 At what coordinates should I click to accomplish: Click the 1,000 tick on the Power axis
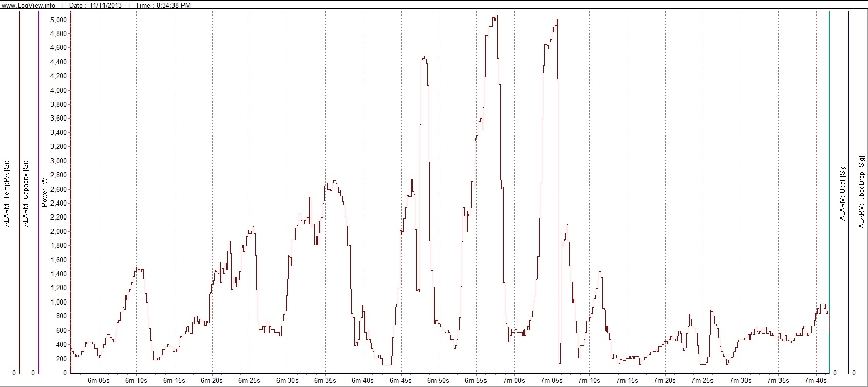pos(58,302)
